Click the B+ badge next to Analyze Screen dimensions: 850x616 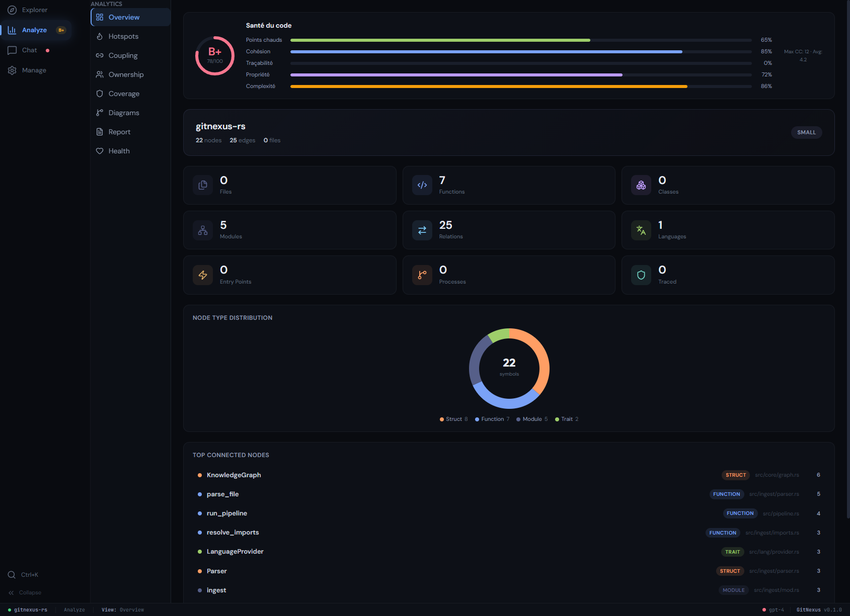pyautogui.click(x=61, y=30)
